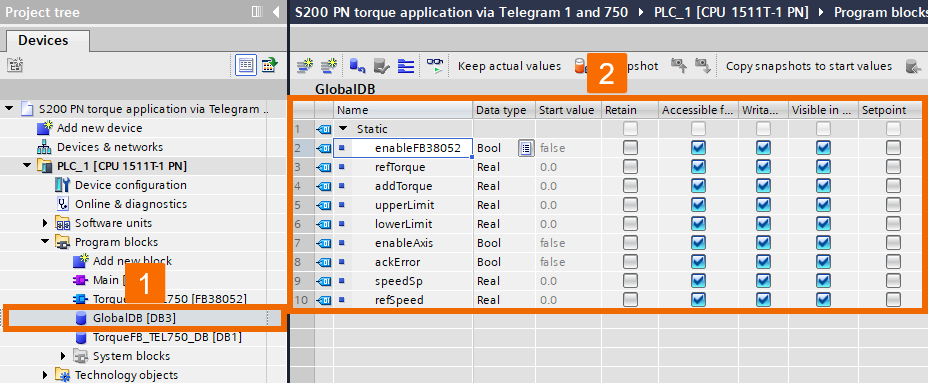Enable Setpoint checkbox for refSpeed
928x383 pixels.
point(893,300)
